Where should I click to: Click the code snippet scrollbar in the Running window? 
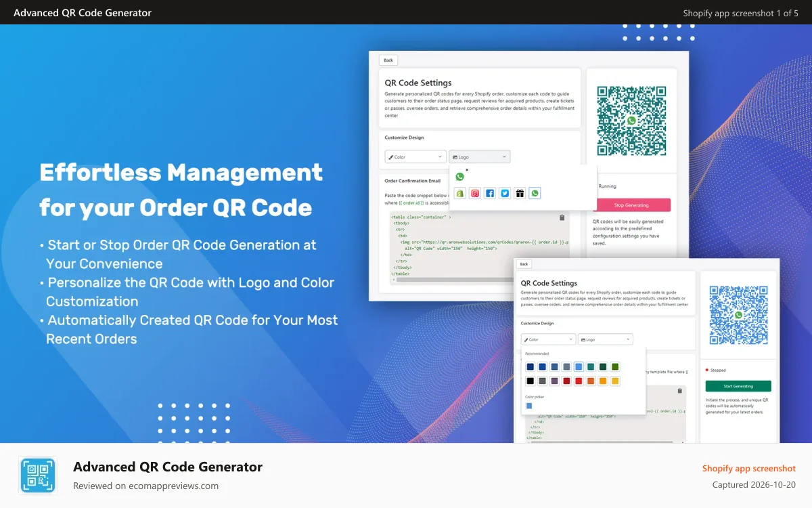455,280
